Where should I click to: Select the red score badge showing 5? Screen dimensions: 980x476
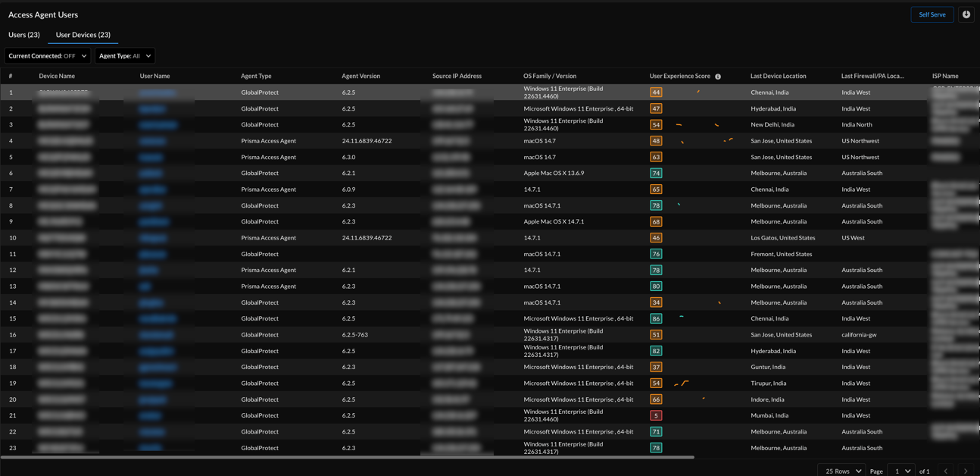click(656, 415)
